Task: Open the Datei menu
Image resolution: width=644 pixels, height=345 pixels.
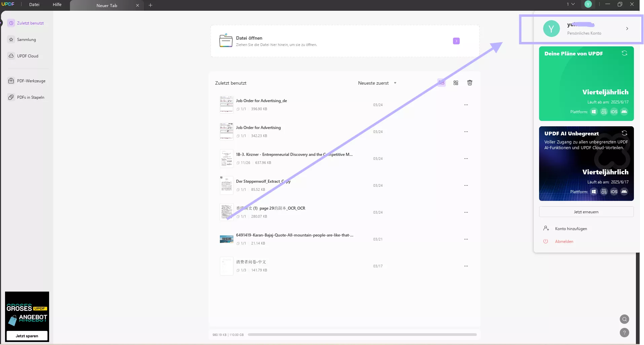Action: 34,4
